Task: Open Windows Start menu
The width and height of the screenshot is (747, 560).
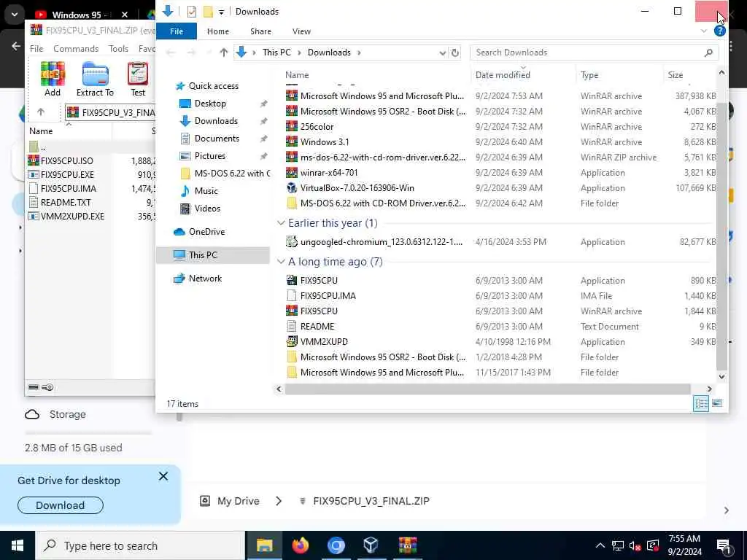Action: (x=18, y=545)
